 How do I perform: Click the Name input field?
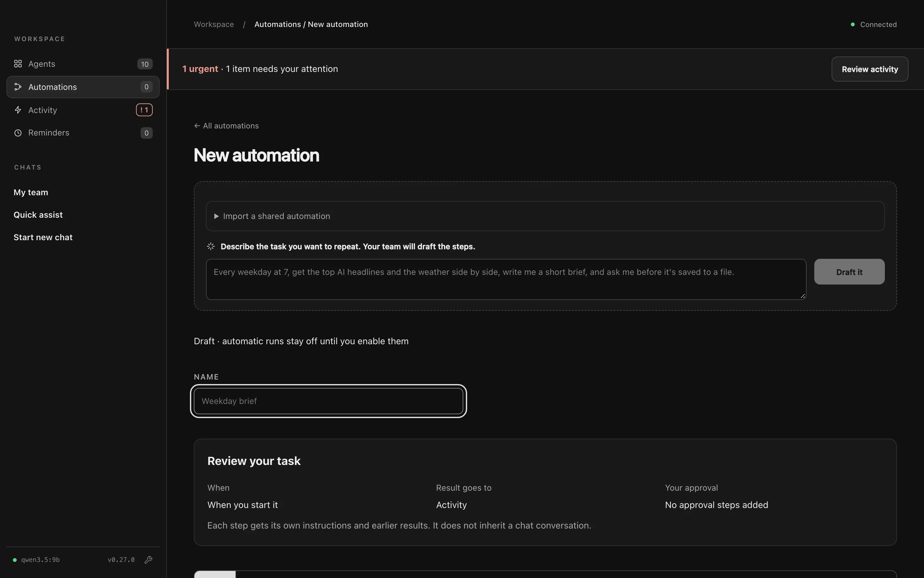[328, 401]
